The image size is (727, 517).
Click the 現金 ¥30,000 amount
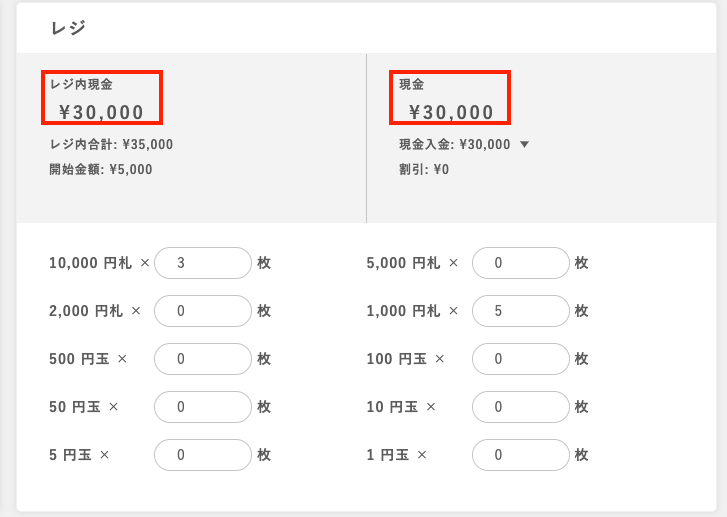coord(451,113)
